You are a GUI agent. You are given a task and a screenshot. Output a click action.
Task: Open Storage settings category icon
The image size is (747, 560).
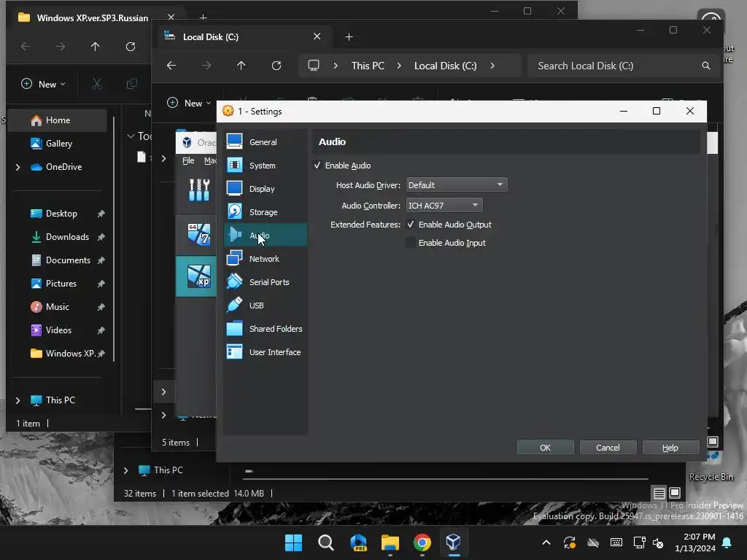click(234, 212)
